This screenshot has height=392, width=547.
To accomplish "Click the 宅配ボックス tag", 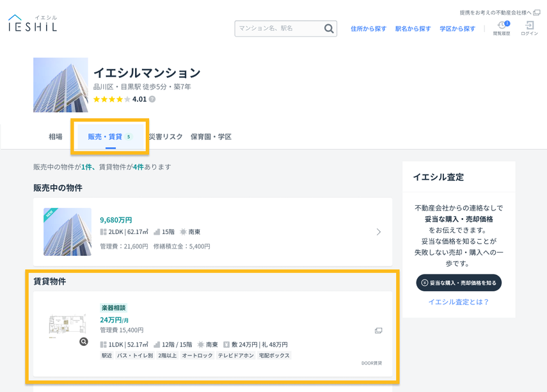I will (274, 356).
